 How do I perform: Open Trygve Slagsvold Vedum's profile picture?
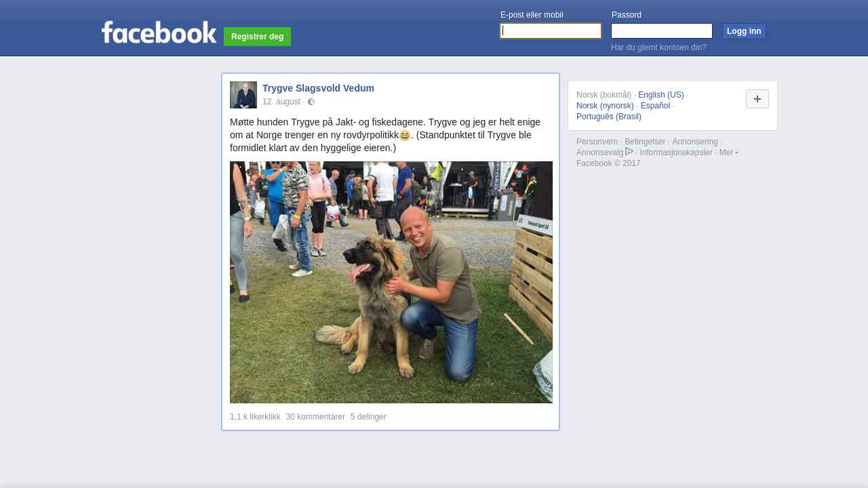tap(243, 95)
